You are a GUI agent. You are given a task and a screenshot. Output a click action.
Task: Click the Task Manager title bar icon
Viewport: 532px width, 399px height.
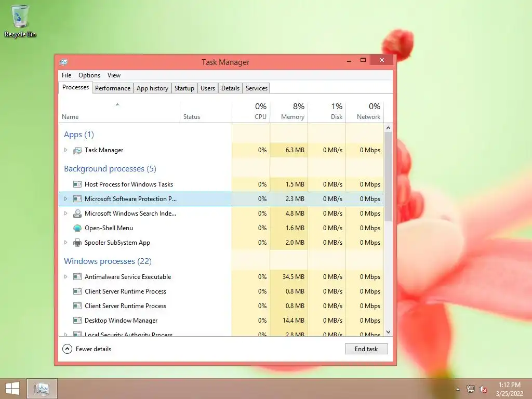pyautogui.click(x=63, y=62)
